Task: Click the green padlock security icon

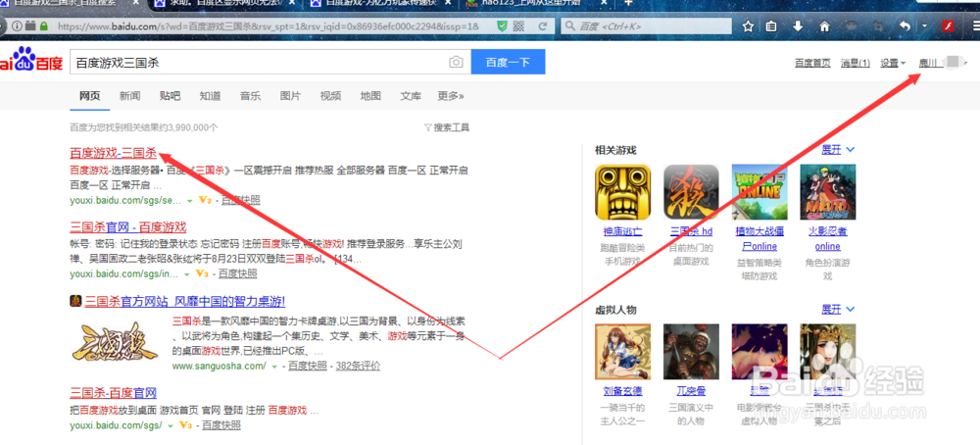Action: (44, 26)
